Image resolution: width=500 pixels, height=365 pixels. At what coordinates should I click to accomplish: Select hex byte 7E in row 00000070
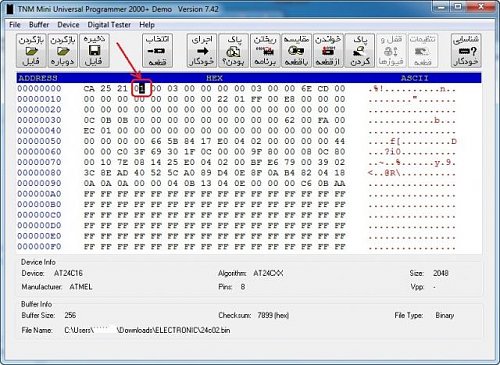(x=122, y=163)
